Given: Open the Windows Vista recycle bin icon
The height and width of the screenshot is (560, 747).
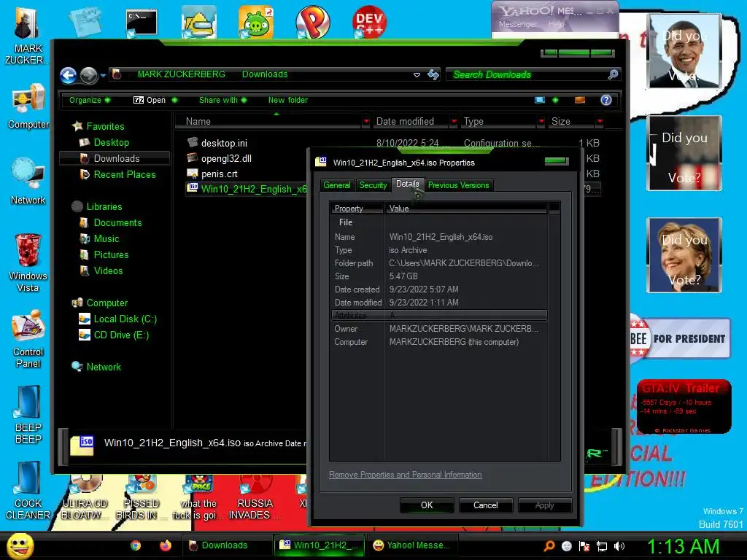Looking at the screenshot, I should (x=28, y=262).
